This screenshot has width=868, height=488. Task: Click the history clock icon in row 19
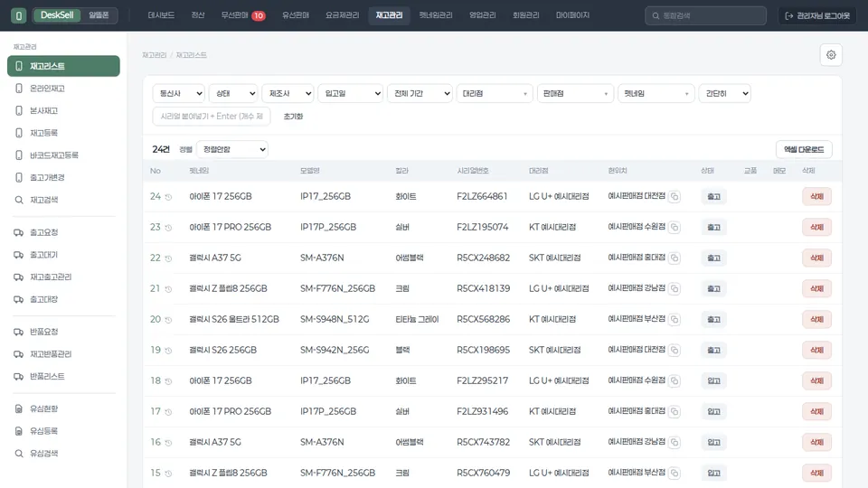168,351
